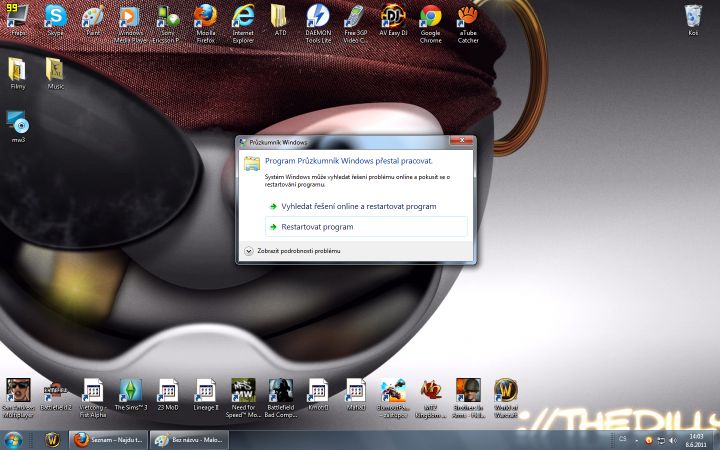Switch to the Paint 'Bez názvu' taskbar window
This screenshot has width=720, height=450.
coord(189,440)
